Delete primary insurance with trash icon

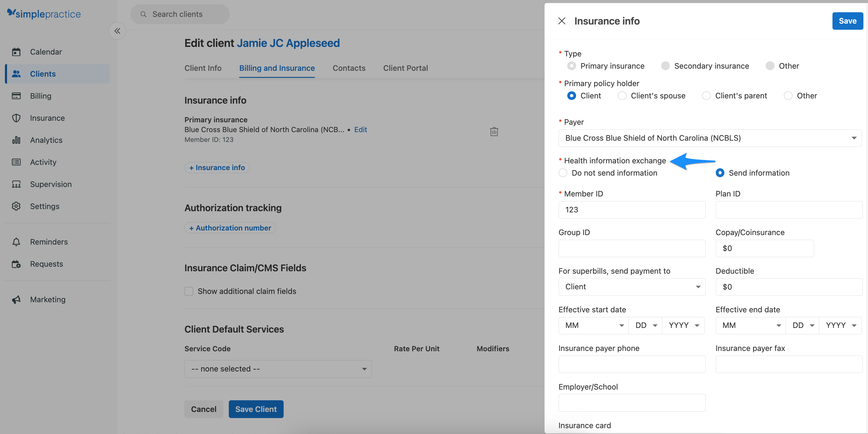494,131
